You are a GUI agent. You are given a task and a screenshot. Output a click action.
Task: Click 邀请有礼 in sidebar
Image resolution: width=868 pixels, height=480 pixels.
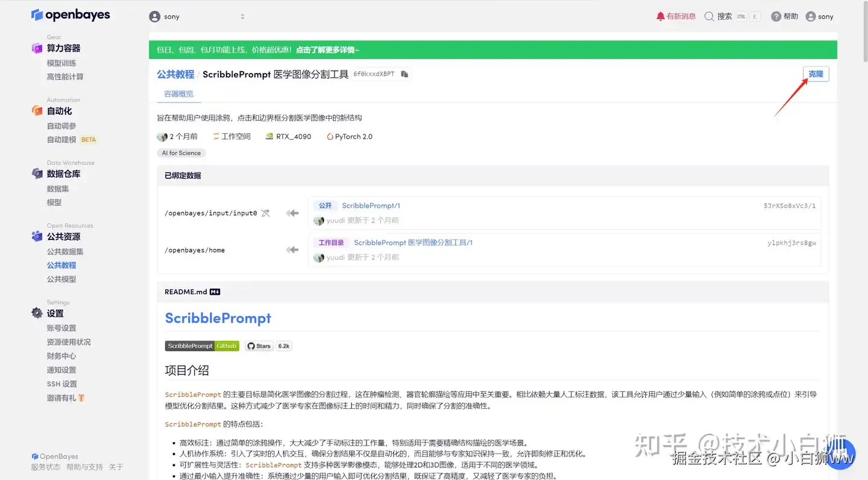61,398
